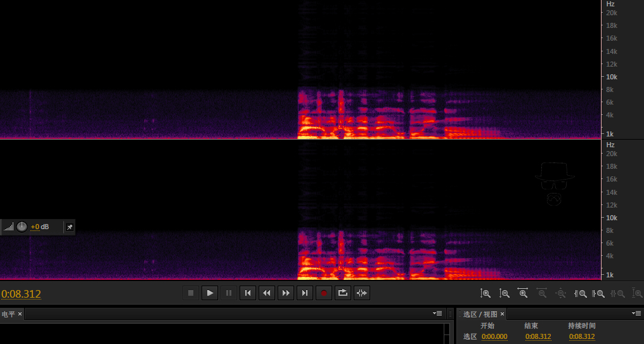Toggle Skip Selection button
Image resolution: width=644 pixels, height=344 pixels.
pyautogui.click(x=362, y=293)
